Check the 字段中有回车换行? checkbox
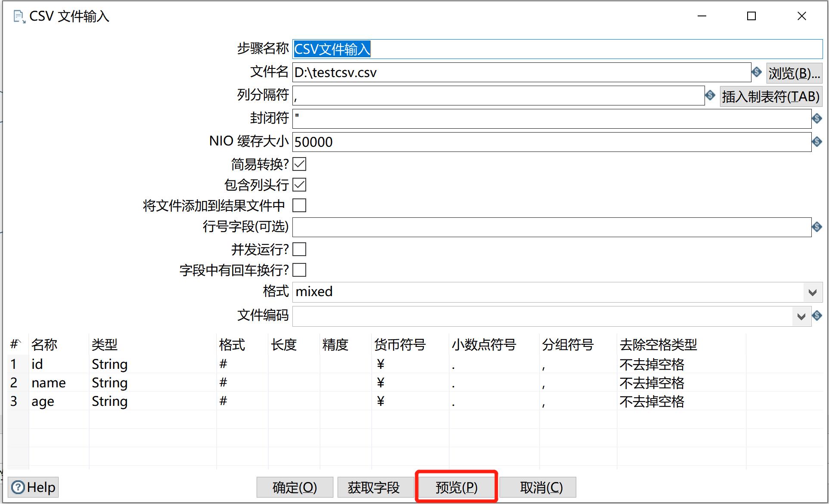829x504 pixels. point(299,270)
